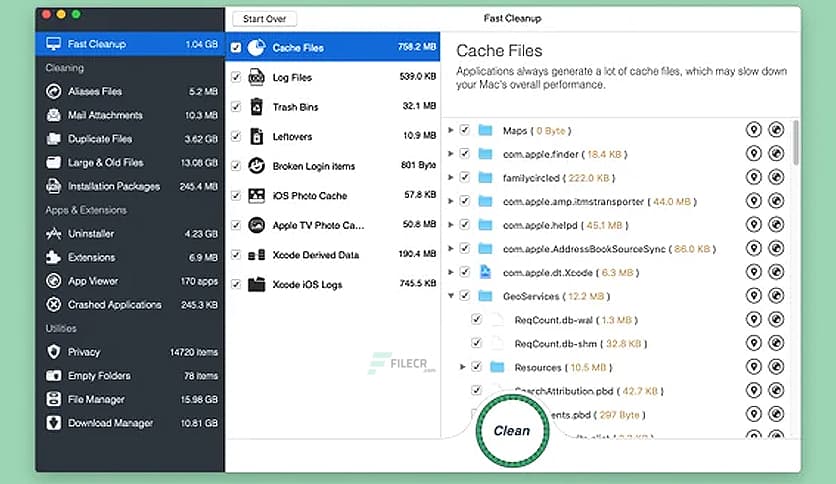836x484 pixels.
Task: Toggle Xcode Derived Data checkbox
Action: pos(236,255)
